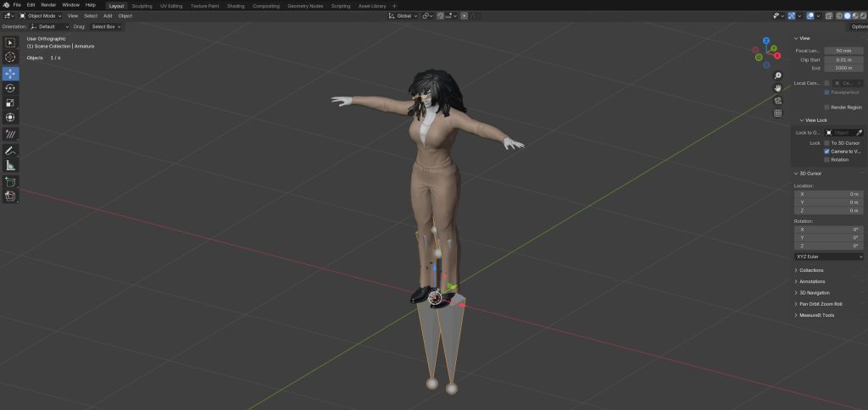Enable the Local Camera checkbox

click(x=827, y=83)
